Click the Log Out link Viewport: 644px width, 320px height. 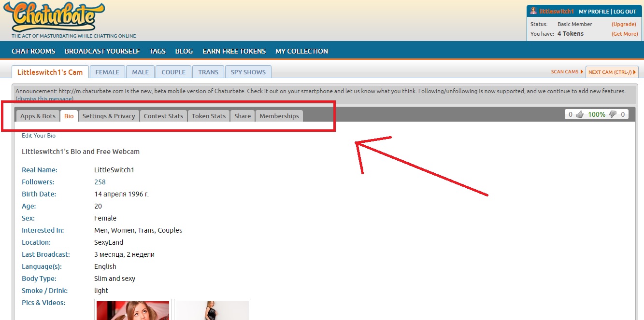(x=625, y=12)
